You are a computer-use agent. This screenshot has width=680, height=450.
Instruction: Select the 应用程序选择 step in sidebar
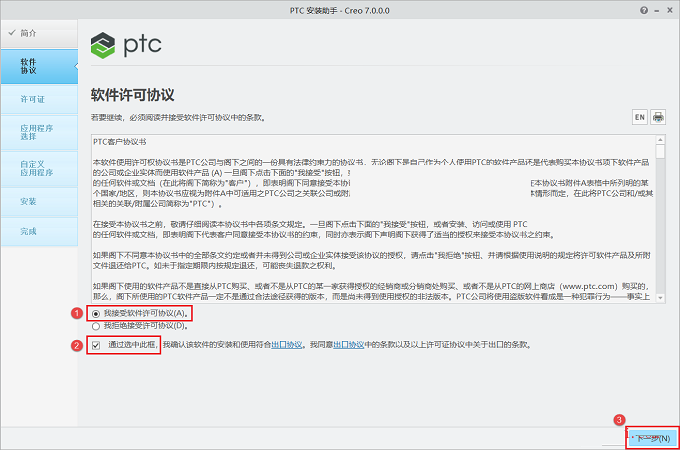(39, 132)
